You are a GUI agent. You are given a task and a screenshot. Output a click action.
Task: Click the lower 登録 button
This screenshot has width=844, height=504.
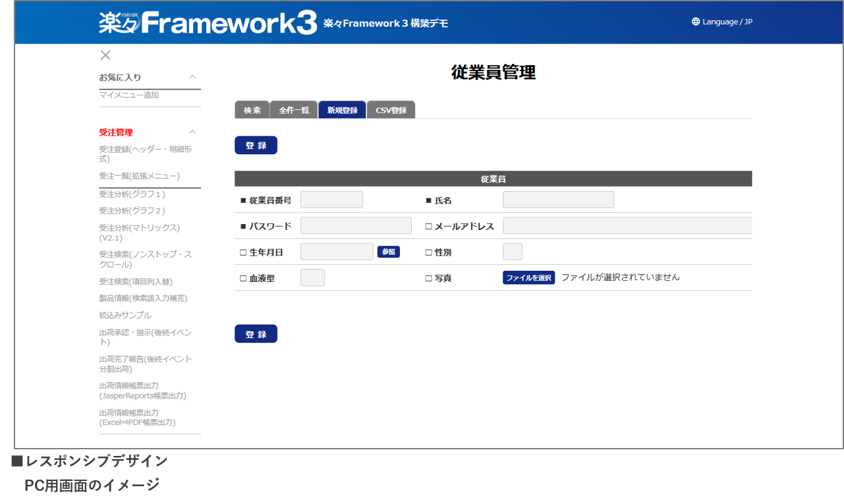pyautogui.click(x=256, y=334)
